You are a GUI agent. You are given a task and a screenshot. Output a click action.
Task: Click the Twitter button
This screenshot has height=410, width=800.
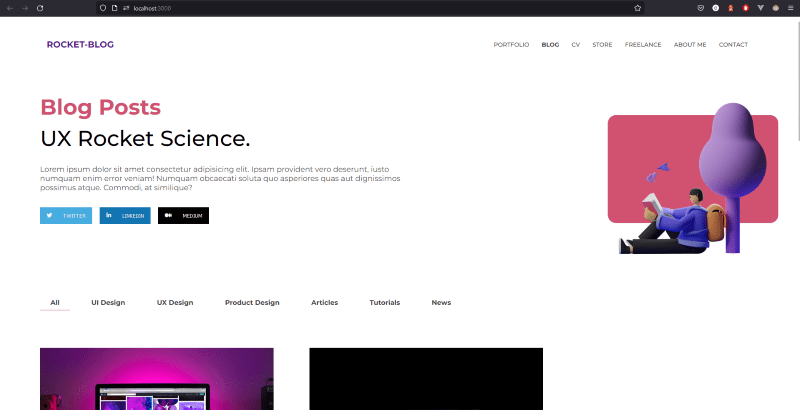(66, 215)
